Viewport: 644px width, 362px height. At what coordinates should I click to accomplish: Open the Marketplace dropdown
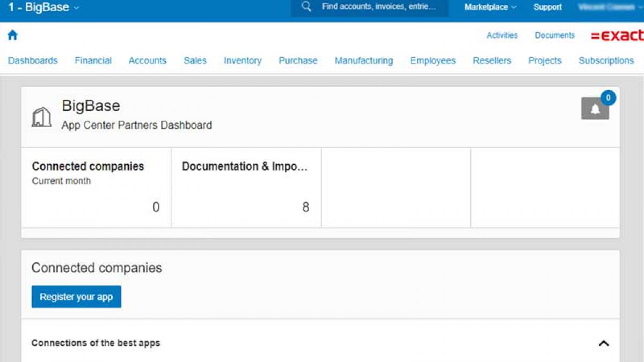491,7
